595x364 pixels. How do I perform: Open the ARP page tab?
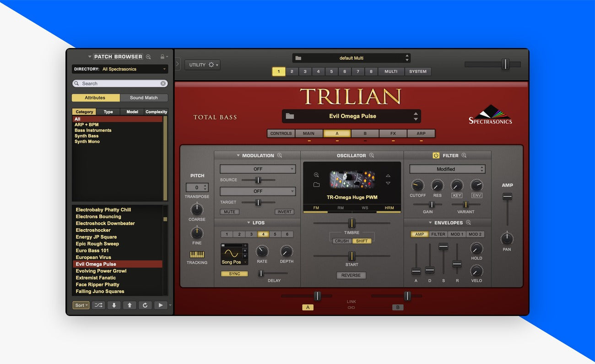pos(421,134)
